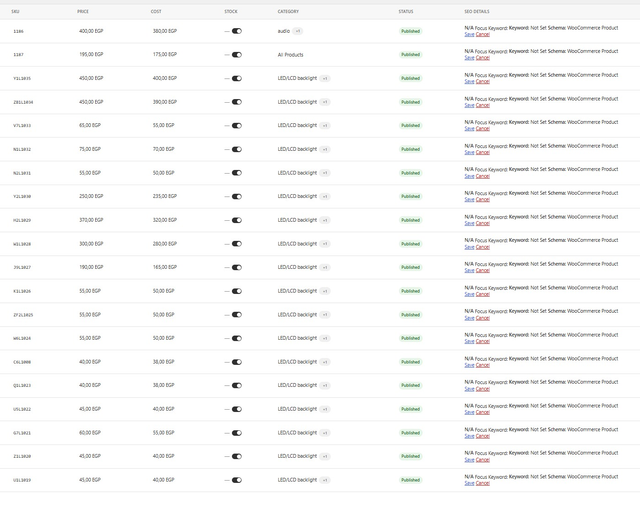Expand +1 category badge in 65,00 EGP row
Viewport: 640px width, 506px height.
[x=325, y=126]
